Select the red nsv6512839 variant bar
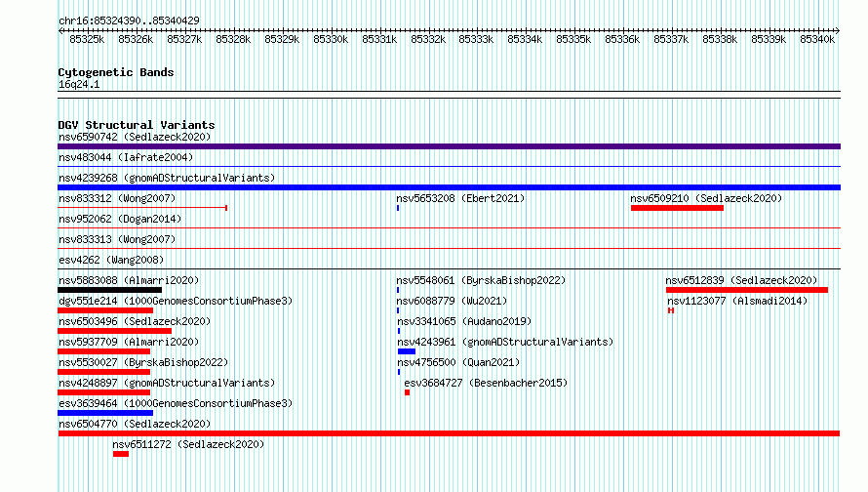This screenshot has width=868, height=492. point(747,290)
